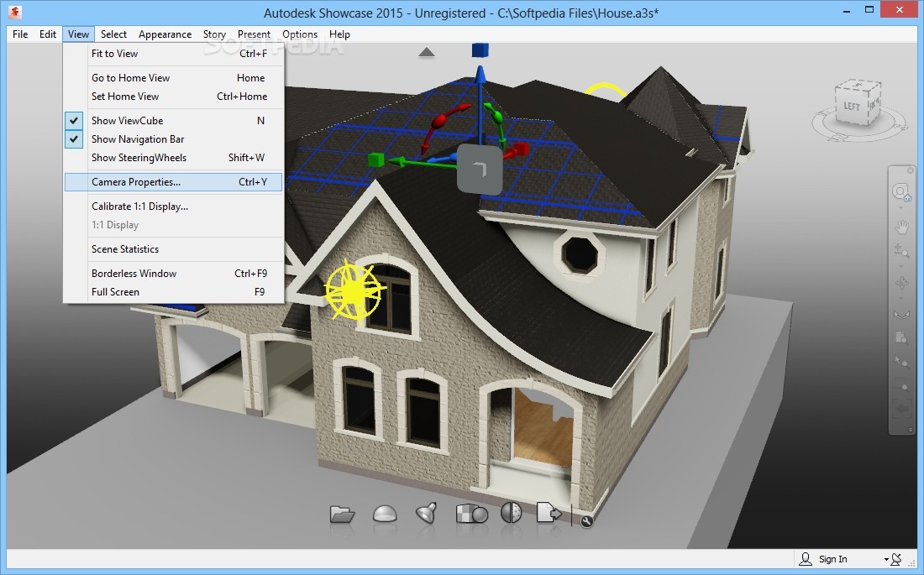Image resolution: width=924 pixels, height=575 pixels.
Task: Click the select-and-zoom cursor icon
Action: pos(901,361)
